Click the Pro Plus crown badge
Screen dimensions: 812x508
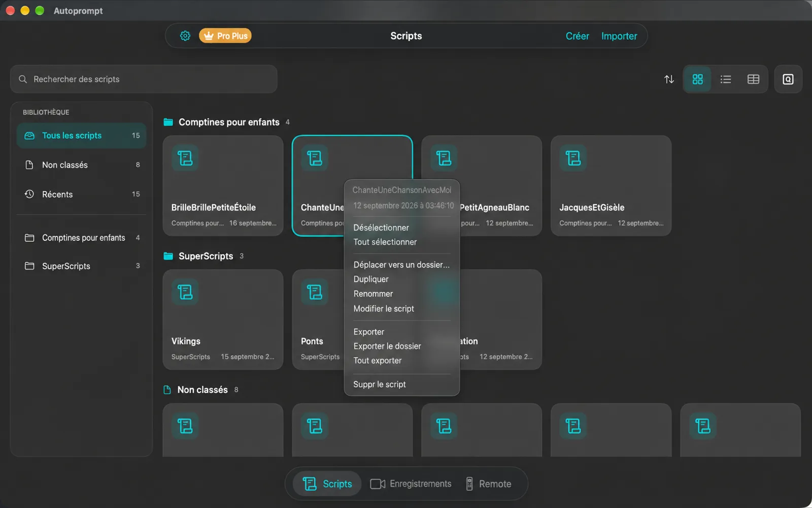pos(225,36)
